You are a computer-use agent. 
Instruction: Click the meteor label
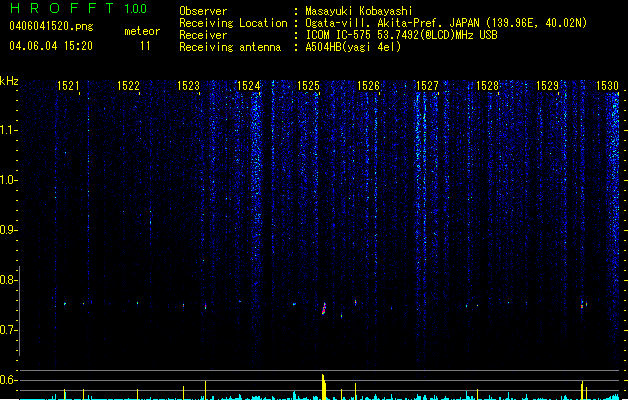(x=142, y=31)
